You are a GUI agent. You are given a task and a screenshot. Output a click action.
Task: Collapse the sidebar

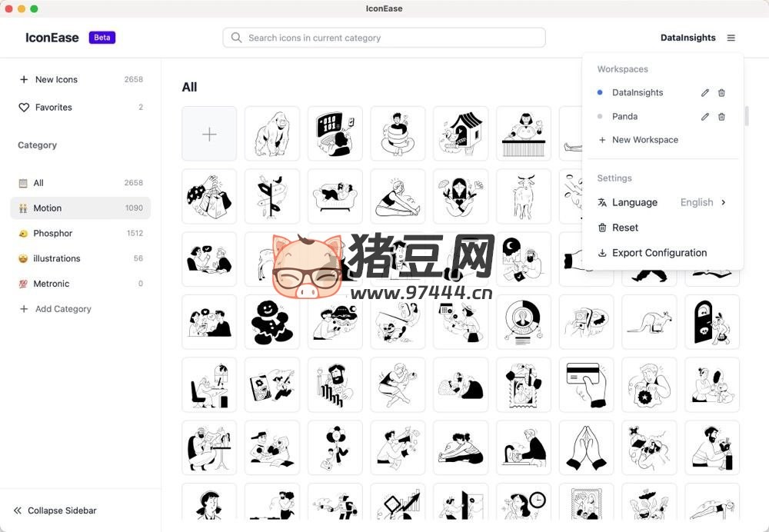click(54, 510)
